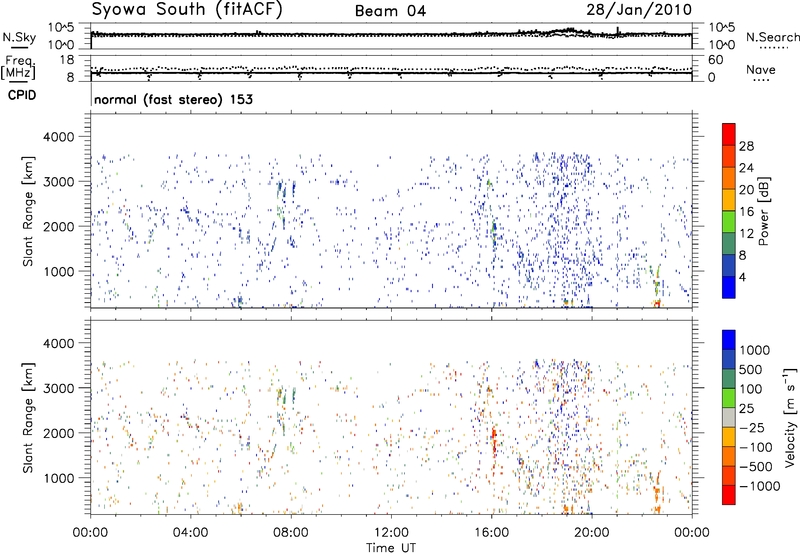
Task: Click the red power echo near 22:30 at the bottom
Action: click(x=657, y=303)
